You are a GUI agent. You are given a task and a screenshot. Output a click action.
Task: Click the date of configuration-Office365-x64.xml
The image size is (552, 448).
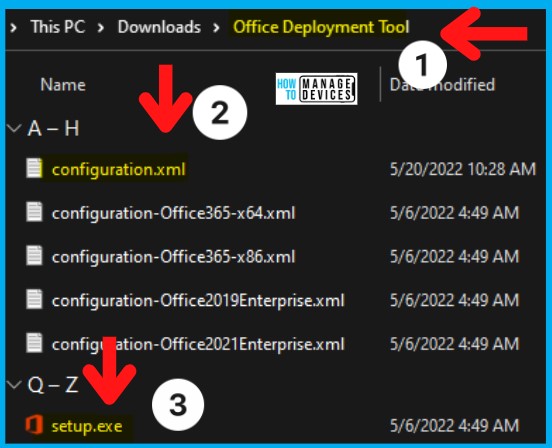click(x=454, y=213)
